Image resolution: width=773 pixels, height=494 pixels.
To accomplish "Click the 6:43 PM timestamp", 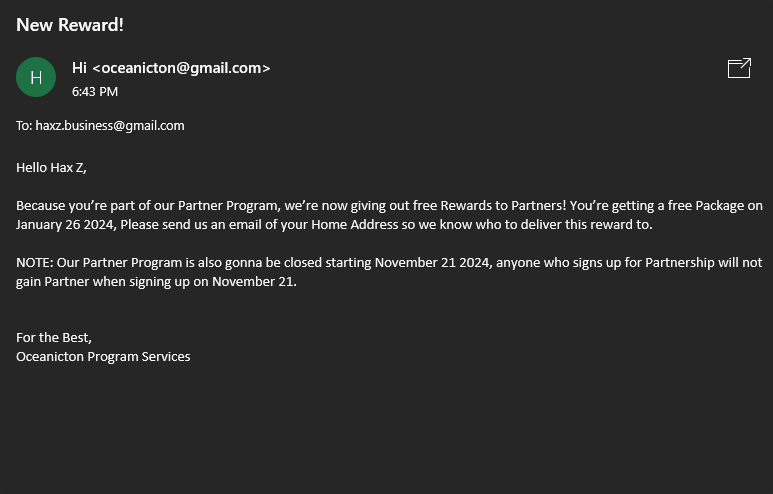I will pyautogui.click(x=95, y=91).
